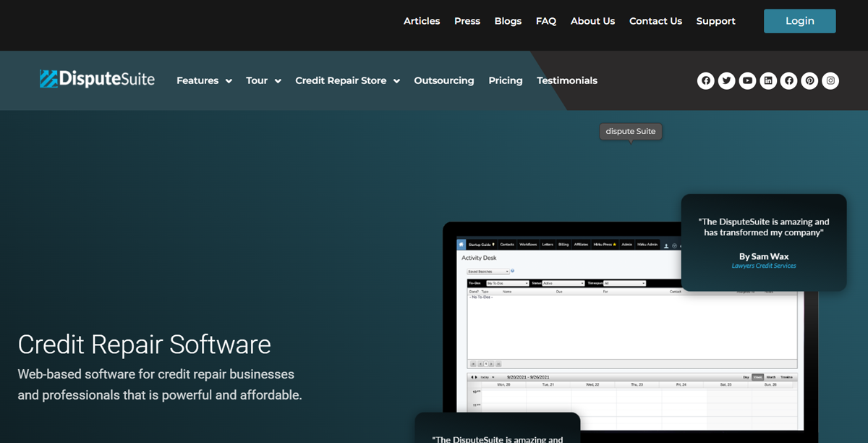Visit the About Us page
The height and width of the screenshot is (443, 868).
tap(592, 21)
